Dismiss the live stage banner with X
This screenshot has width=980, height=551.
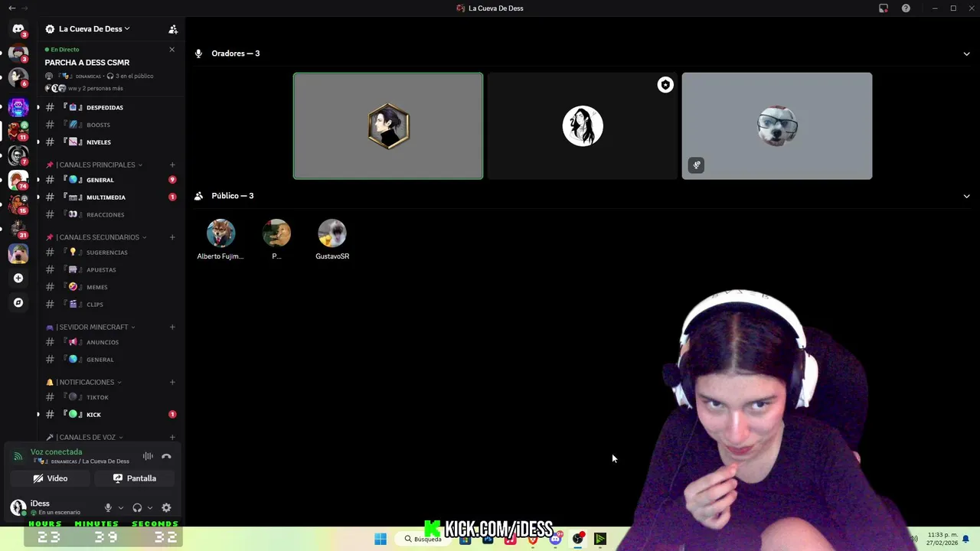point(171,50)
